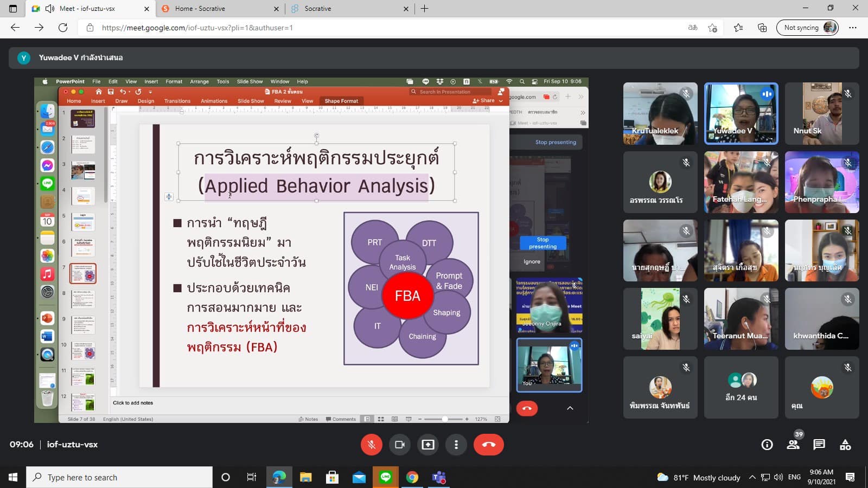Screen dimensions: 868x488
Task: Select slide 8 thumbnail in PowerPoint panel
Action: (83, 299)
